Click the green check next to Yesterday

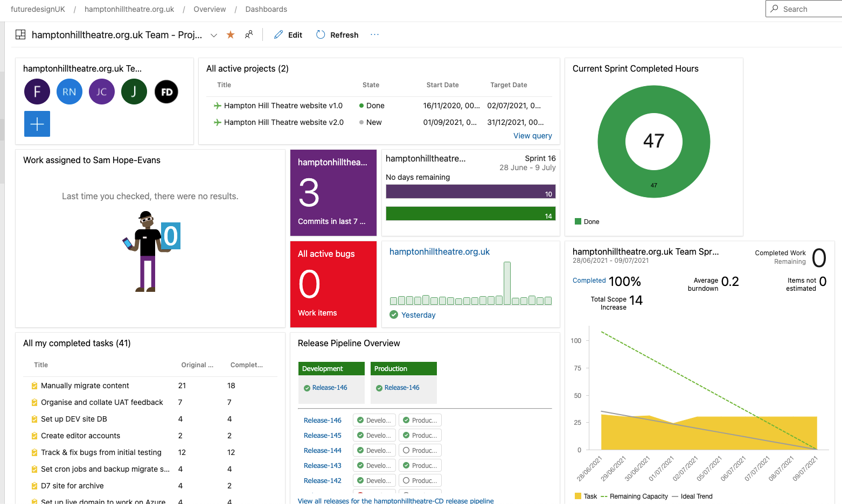(393, 315)
